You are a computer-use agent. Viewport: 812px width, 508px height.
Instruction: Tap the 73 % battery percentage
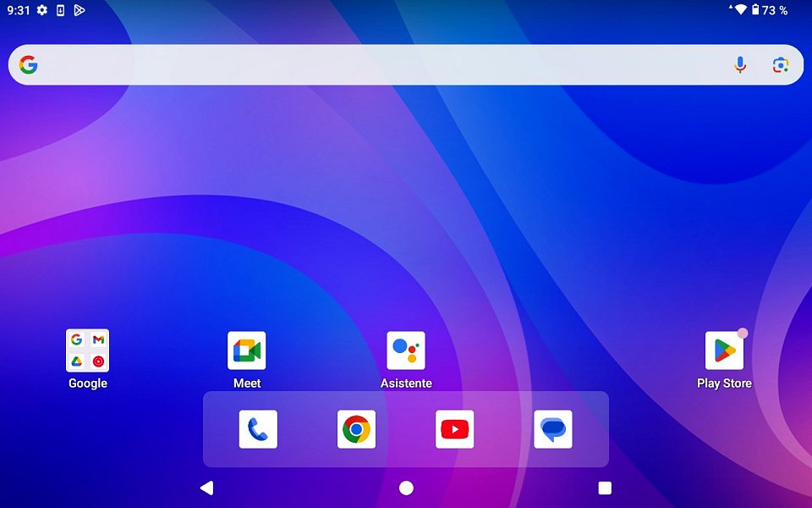(x=776, y=10)
